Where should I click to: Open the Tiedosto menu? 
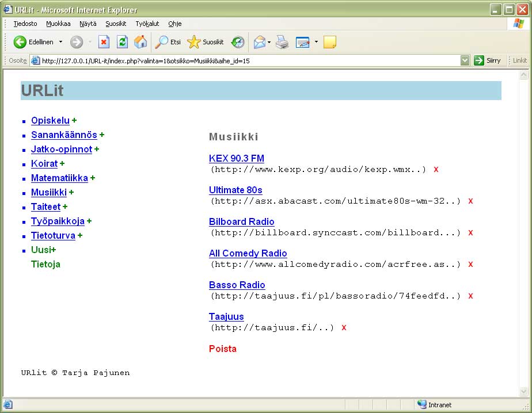point(25,24)
